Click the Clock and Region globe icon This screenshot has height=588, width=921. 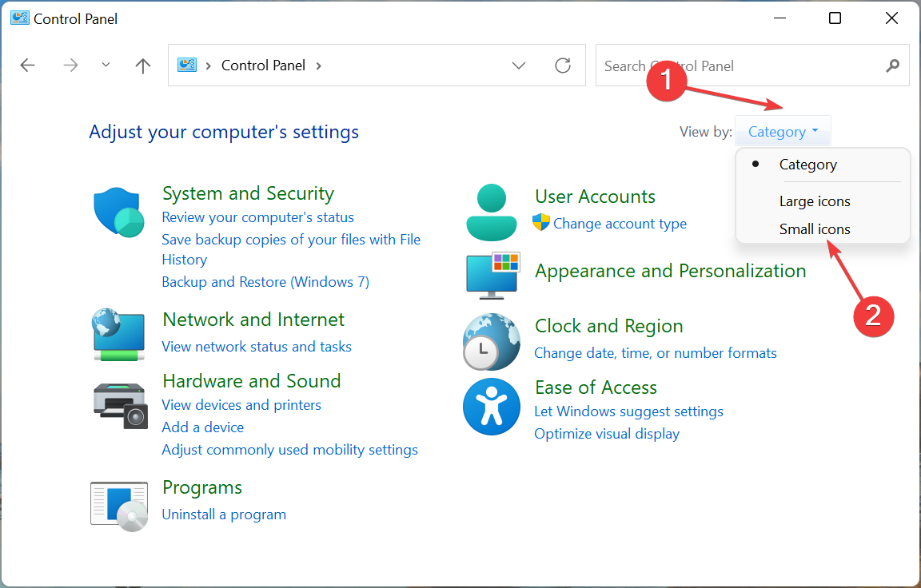coord(491,341)
